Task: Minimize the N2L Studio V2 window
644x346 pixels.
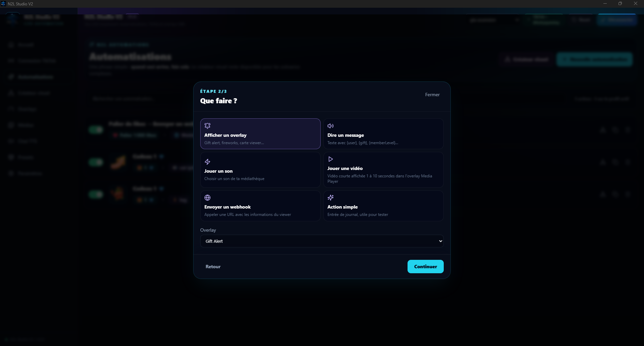Action: [605, 4]
